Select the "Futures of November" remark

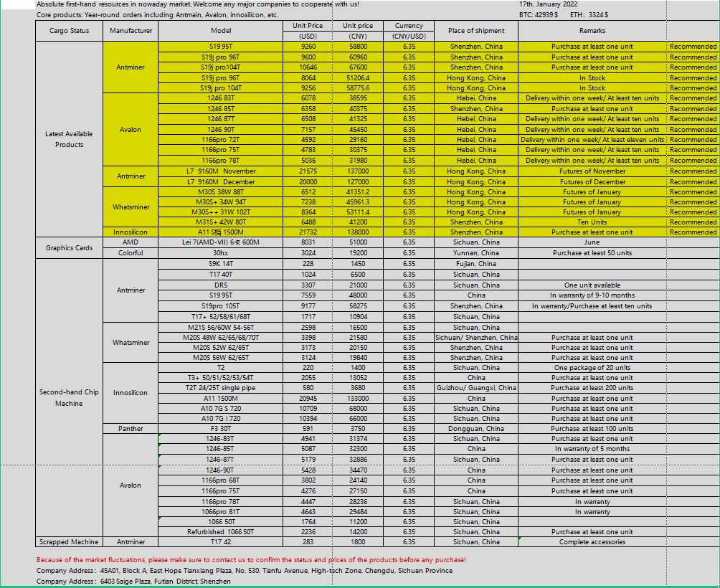[592, 171]
